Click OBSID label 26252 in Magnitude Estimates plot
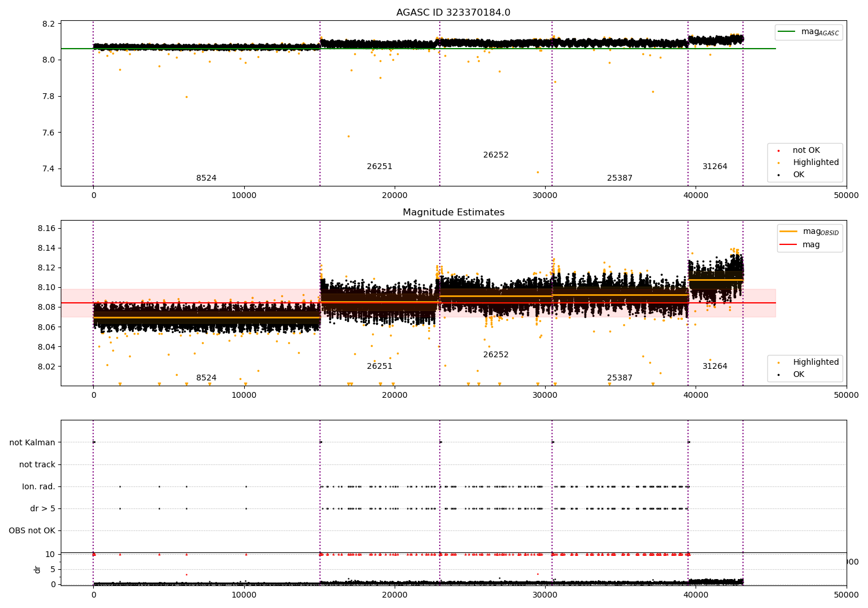The image size is (868, 608). tap(496, 355)
